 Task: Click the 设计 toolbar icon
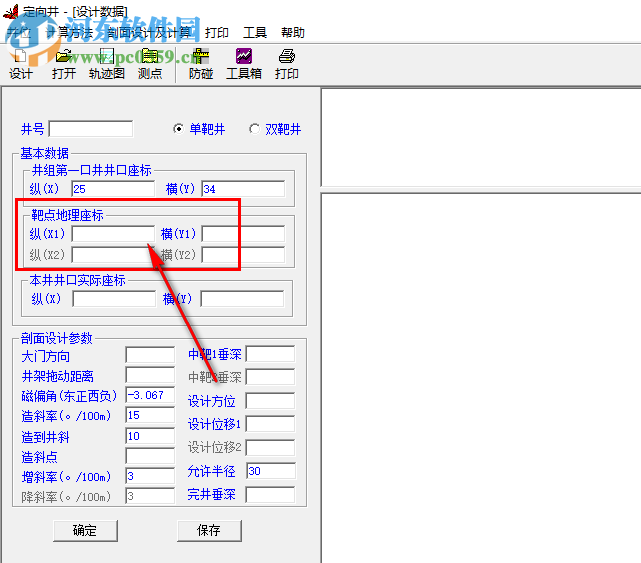(20, 64)
